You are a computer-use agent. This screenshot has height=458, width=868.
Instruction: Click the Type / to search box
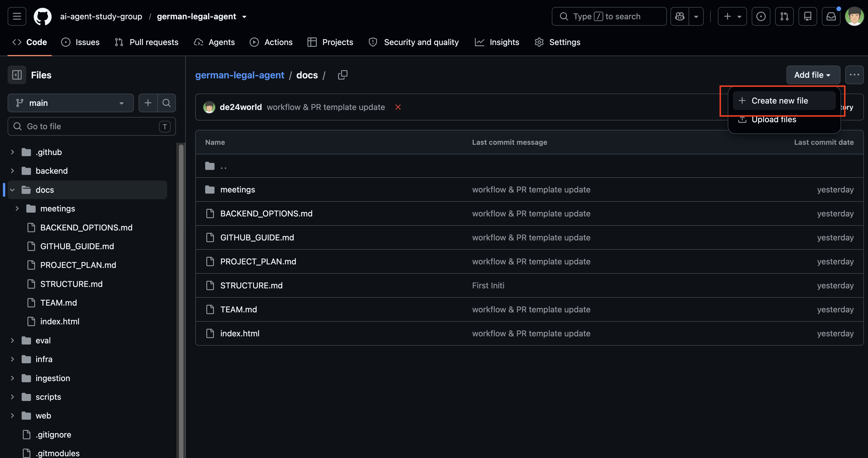point(609,16)
